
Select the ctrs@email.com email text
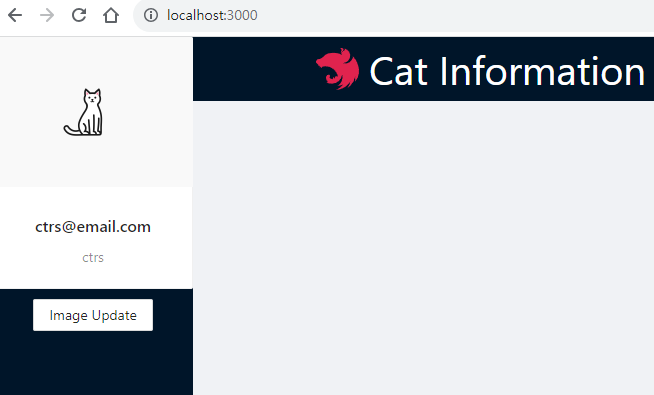tap(93, 226)
